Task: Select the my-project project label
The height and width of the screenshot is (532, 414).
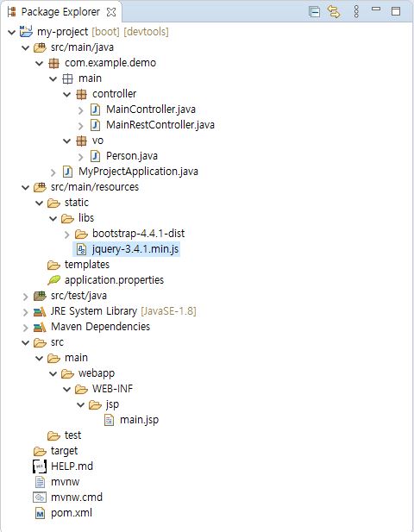Action: tap(62, 32)
